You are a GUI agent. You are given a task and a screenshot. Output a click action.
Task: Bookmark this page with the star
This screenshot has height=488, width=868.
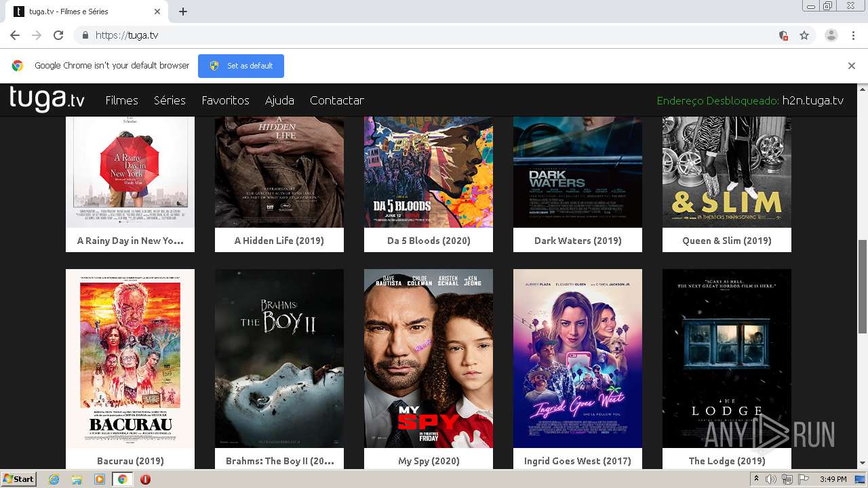804,35
